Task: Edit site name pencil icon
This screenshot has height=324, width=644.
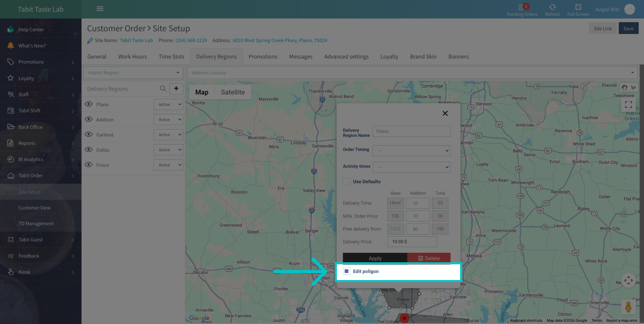Action: (x=90, y=40)
